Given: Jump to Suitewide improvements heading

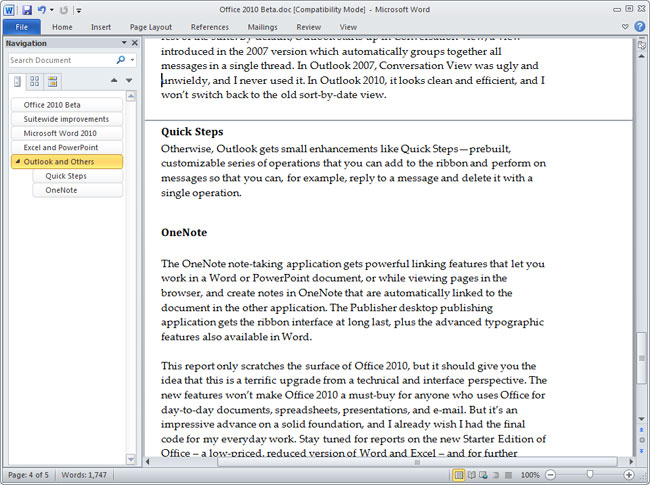Looking at the screenshot, I should pyautogui.click(x=67, y=119).
